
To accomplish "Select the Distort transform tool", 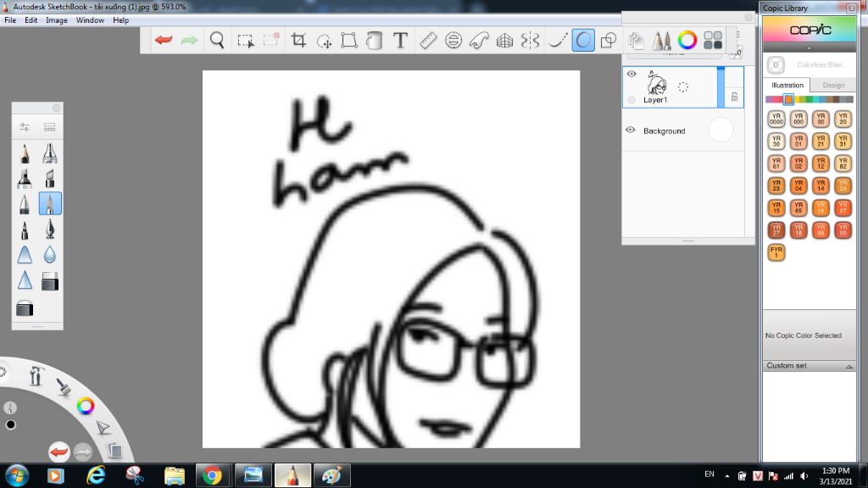I will point(348,41).
